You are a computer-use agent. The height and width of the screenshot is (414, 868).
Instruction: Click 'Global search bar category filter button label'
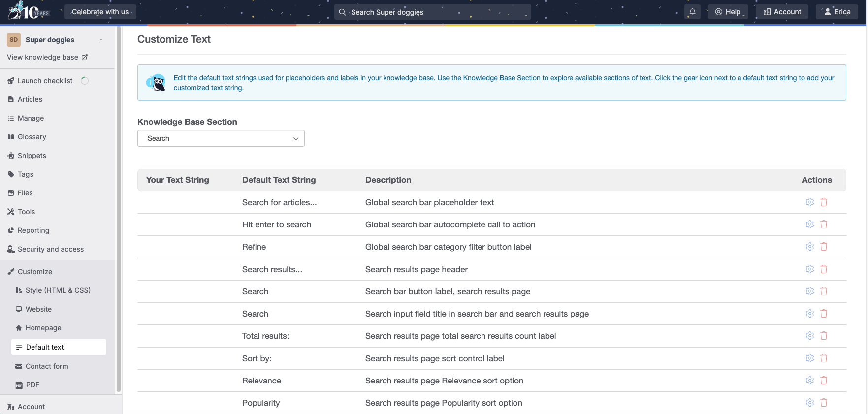[x=448, y=247]
